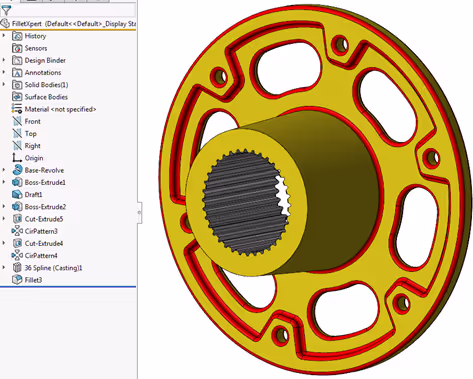Select the Sensors label
This screenshot has height=379, width=473.
[x=36, y=48]
